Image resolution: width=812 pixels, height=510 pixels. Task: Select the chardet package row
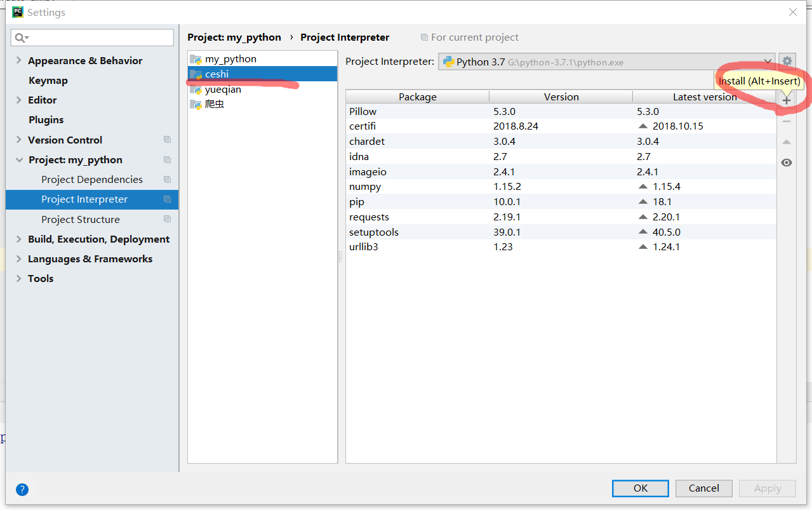pos(561,141)
